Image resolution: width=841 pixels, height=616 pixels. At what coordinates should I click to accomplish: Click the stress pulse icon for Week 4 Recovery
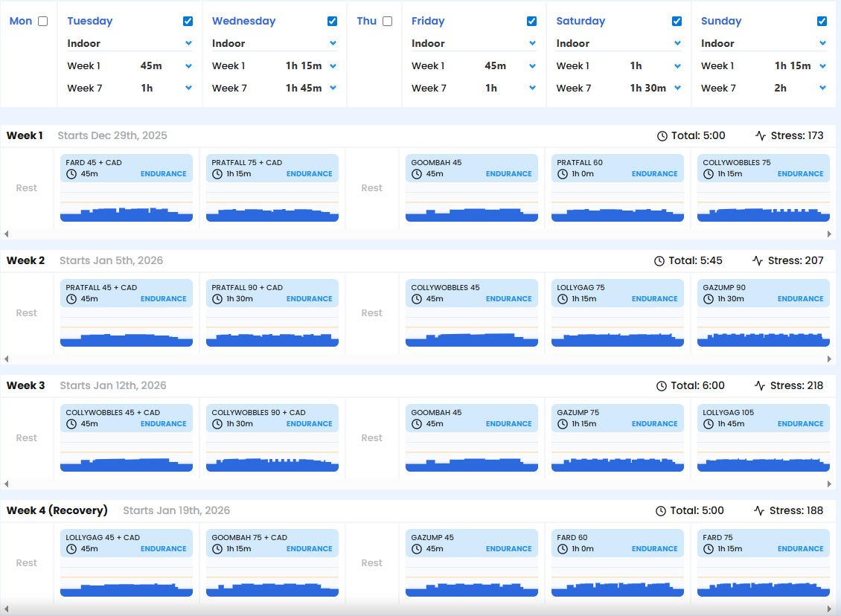tap(760, 511)
